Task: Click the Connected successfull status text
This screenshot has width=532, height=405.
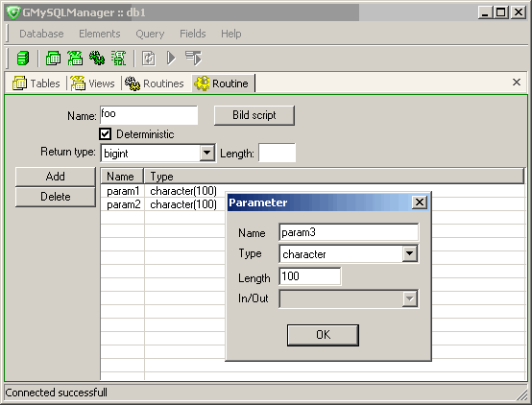Action: point(56,393)
